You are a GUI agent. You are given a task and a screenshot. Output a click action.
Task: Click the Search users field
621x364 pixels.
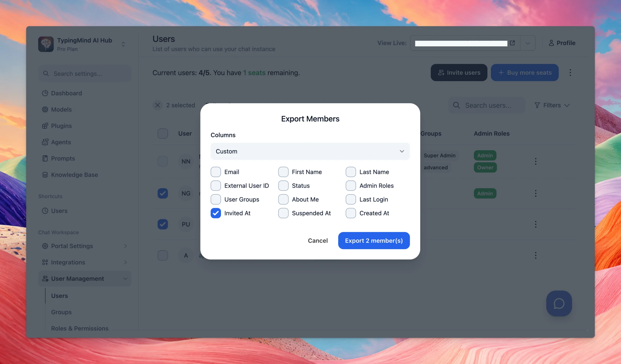[487, 105]
